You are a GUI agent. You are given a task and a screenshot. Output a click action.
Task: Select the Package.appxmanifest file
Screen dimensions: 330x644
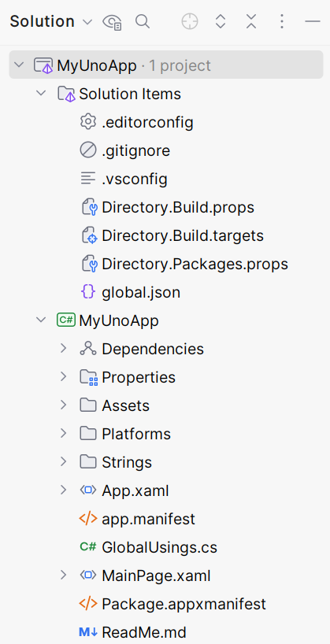point(172,604)
